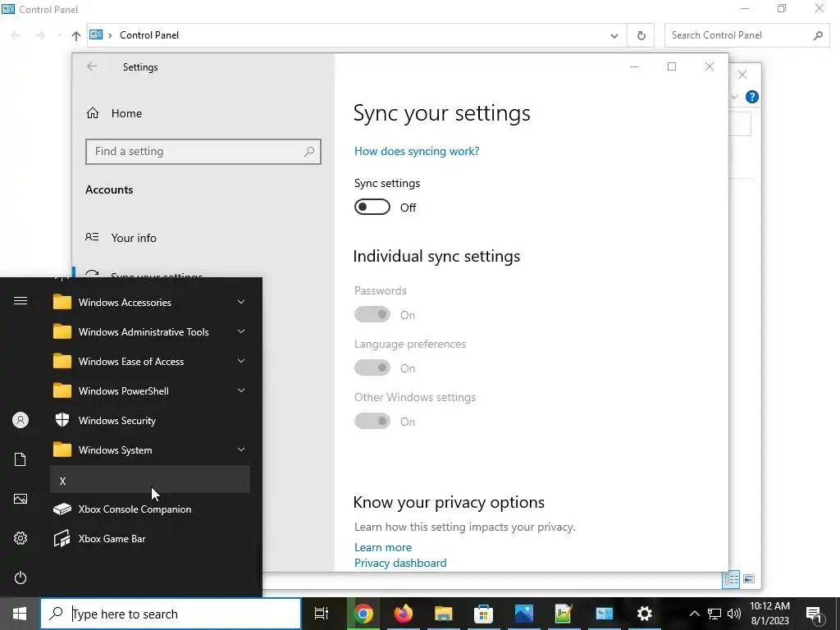Click the Power icon in Start menu

[21, 577]
